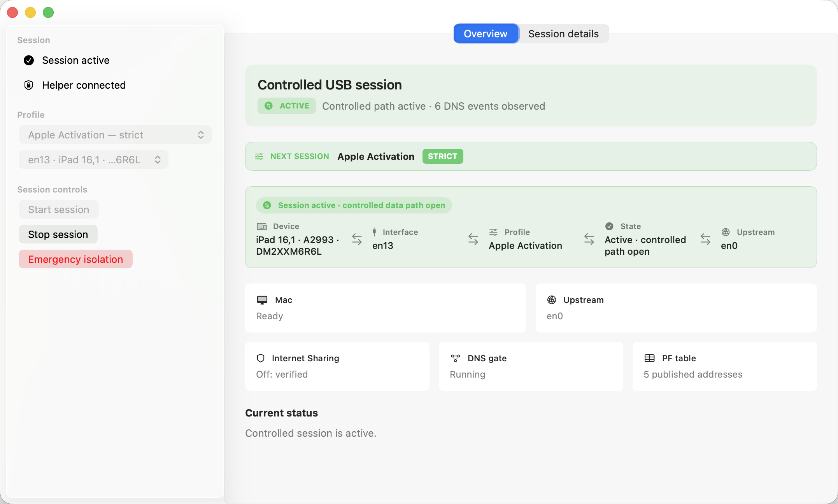Click the device value 'iPad 16,1 · A2993 · DM2XXM6R6L'
Viewport: 838px width, 504px height.
[x=298, y=246]
